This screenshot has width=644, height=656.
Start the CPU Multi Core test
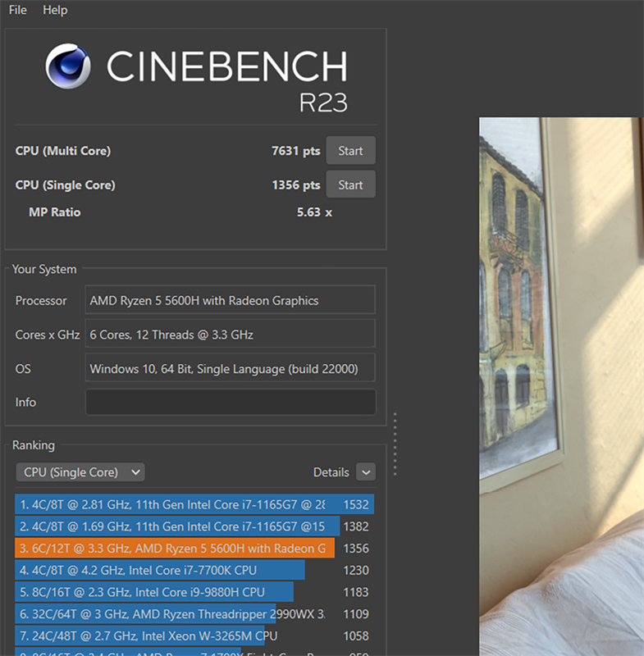(x=350, y=151)
